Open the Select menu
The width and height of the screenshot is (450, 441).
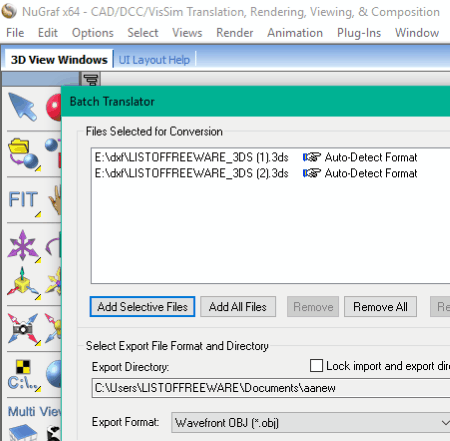coord(143,33)
